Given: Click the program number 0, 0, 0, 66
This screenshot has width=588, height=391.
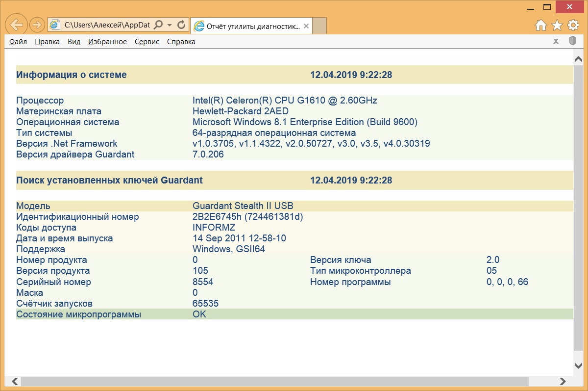Looking at the screenshot, I should (x=507, y=282).
